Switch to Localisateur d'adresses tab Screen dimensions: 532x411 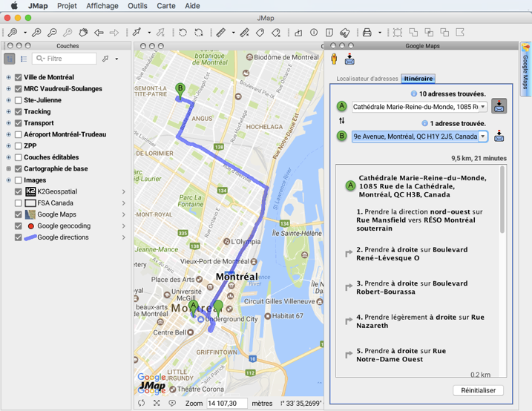(367, 79)
